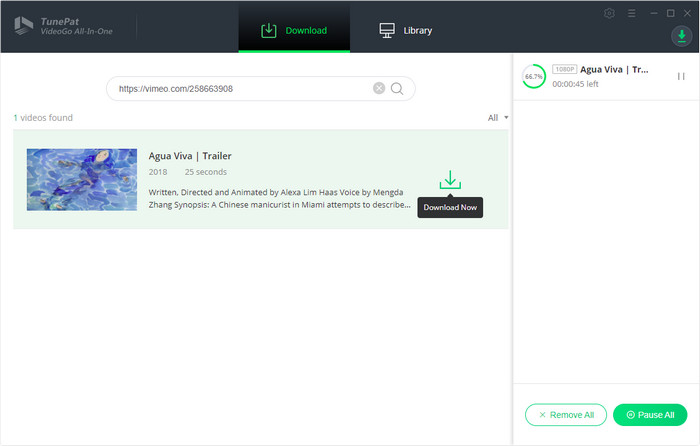Open the hamburger menu icon
Image resolution: width=700 pixels, height=446 pixels.
click(x=631, y=13)
